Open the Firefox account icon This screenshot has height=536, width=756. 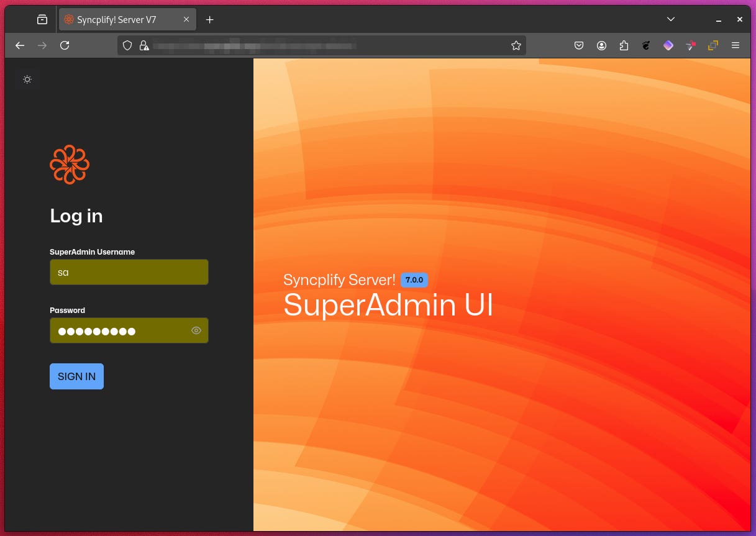(x=601, y=45)
